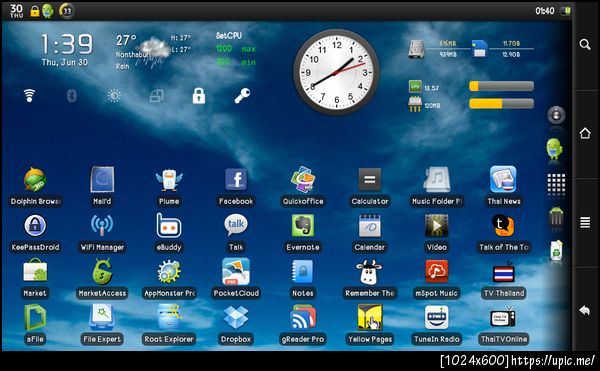Tap the recycle bin dock icon
The image size is (600, 371).
556,251
